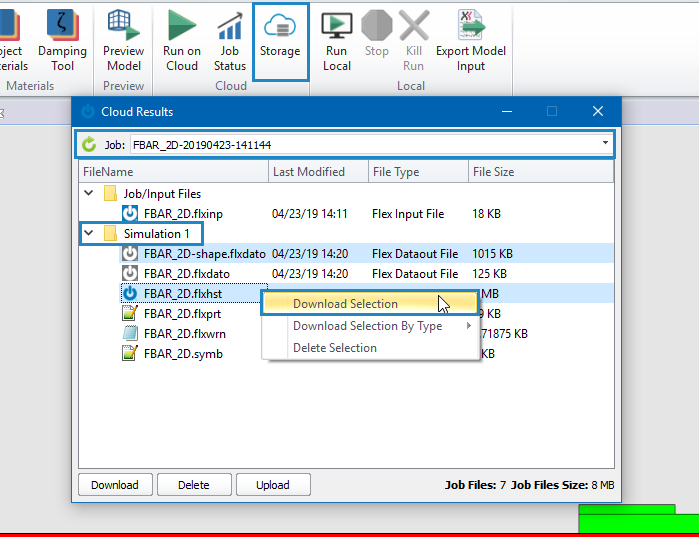Expand Download Selection By Type submenu arrow
The width and height of the screenshot is (699, 537).
click(469, 326)
